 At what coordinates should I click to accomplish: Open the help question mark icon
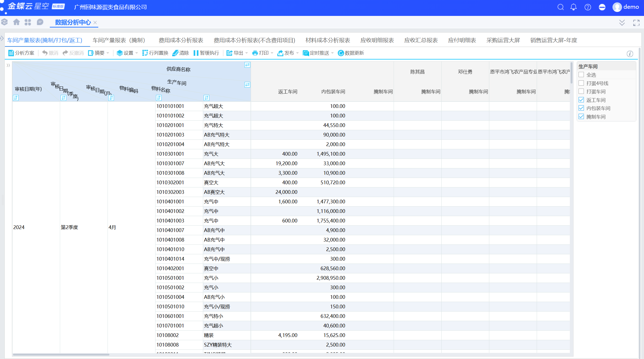(x=588, y=7)
